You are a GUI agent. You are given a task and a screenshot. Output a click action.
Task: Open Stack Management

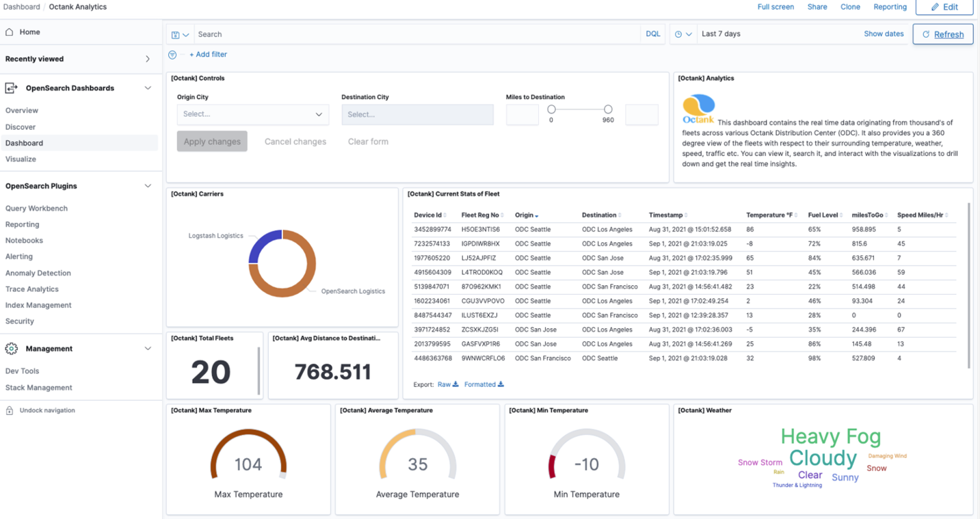point(39,387)
